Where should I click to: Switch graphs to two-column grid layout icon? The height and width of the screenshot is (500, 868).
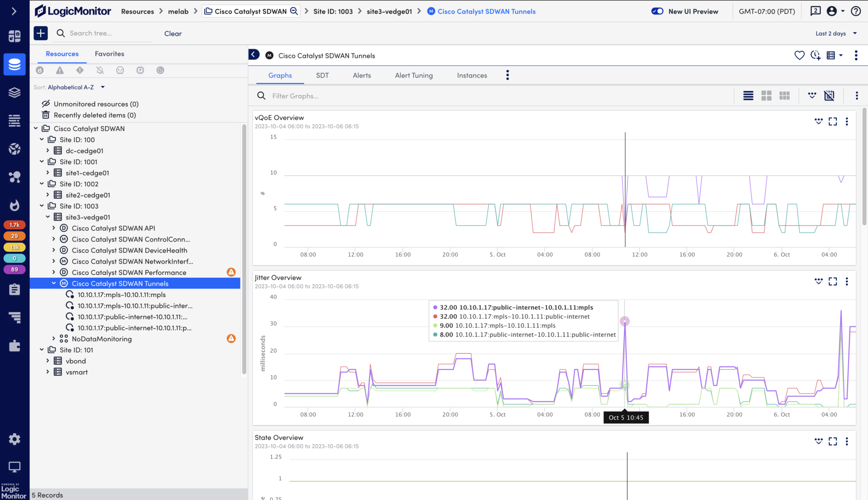[767, 95]
